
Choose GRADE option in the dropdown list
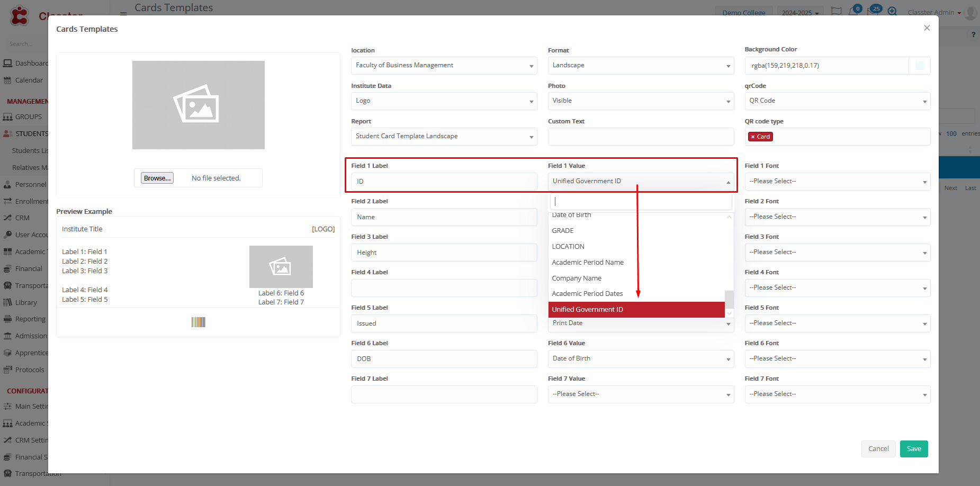[x=563, y=230]
